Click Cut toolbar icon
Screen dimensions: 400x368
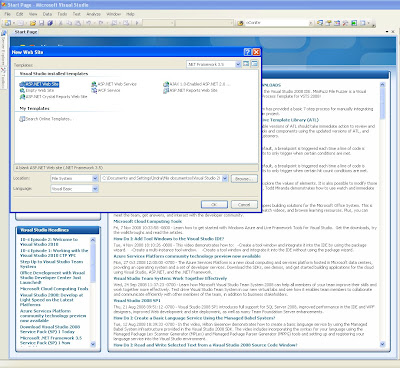(x=61, y=23)
